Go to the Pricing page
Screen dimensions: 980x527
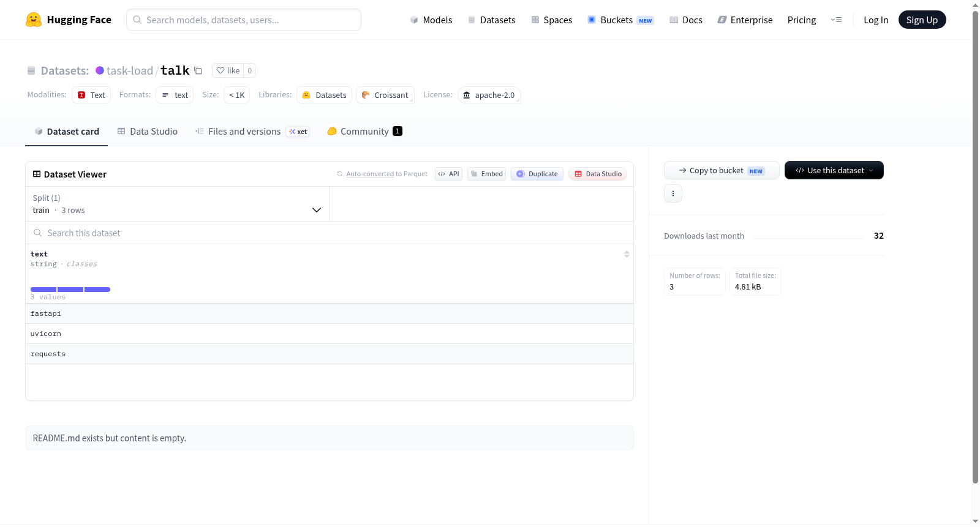point(802,20)
